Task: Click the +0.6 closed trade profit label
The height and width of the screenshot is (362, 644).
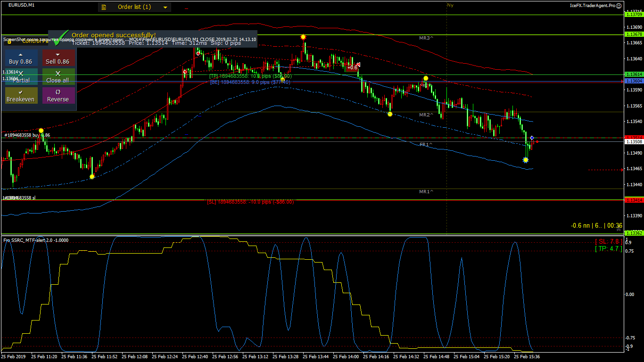Action: 352,68
